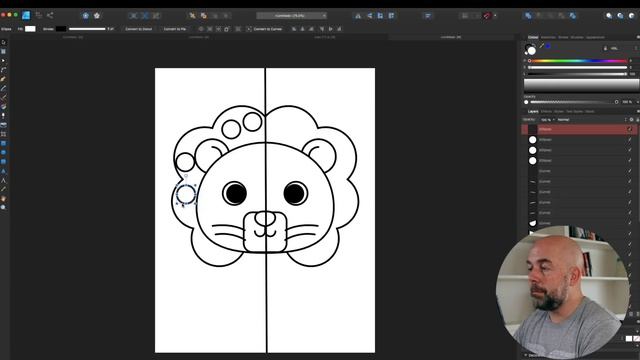This screenshot has height=360, width=640.
Task: Toggle visibility checkbox of highlighted Ellipse layer
Action: [629, 129]
